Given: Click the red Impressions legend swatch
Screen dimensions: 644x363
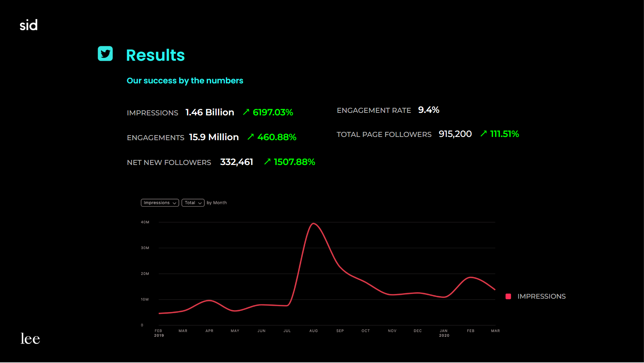Looking at the screenshot, I should click(508, 297).
